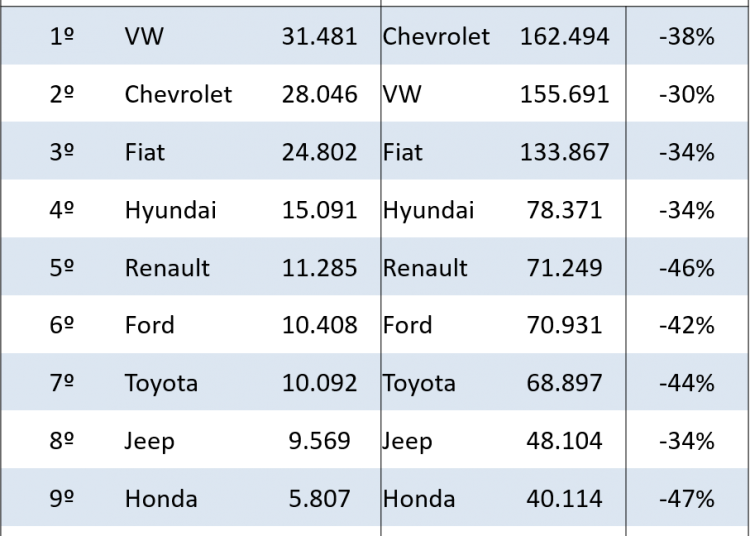This screenshot has width=750, height=536.
Task: Select the -38% percentage cell
Action: click(x=687, y=37)
